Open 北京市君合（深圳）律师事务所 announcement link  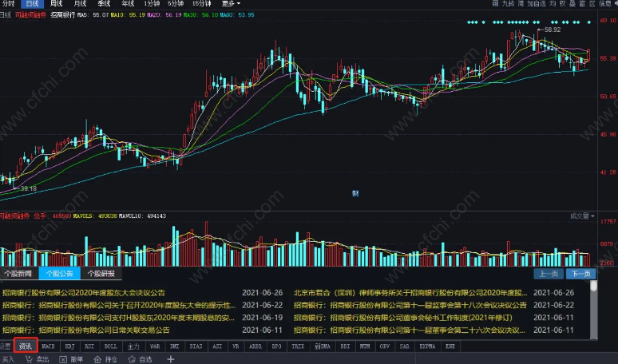[410, 293]
